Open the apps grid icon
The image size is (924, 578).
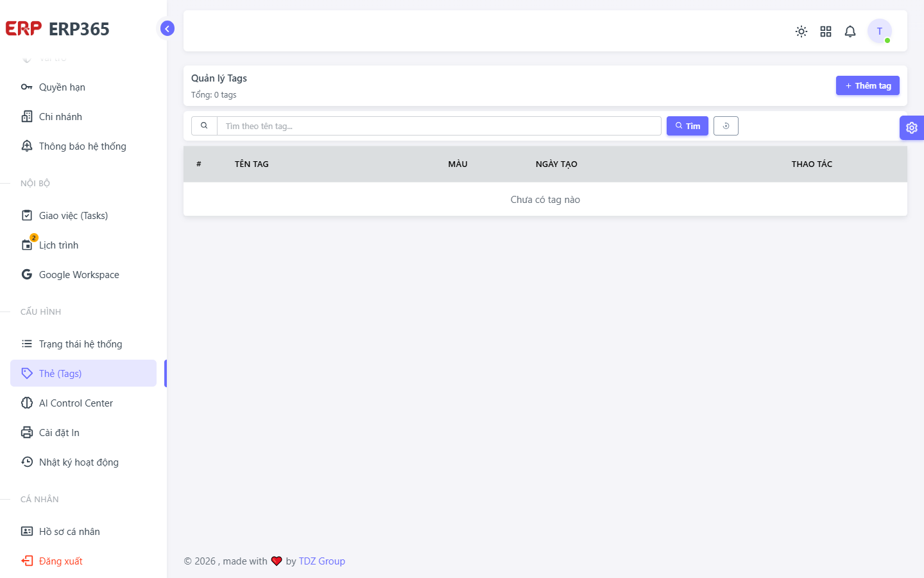click(x=826, y=31)
